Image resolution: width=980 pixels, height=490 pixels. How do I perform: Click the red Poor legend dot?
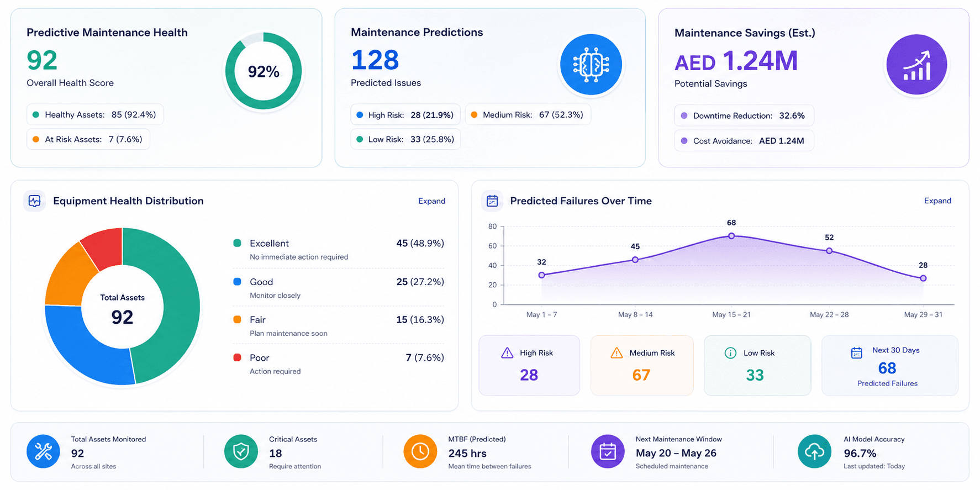[238, 357]
